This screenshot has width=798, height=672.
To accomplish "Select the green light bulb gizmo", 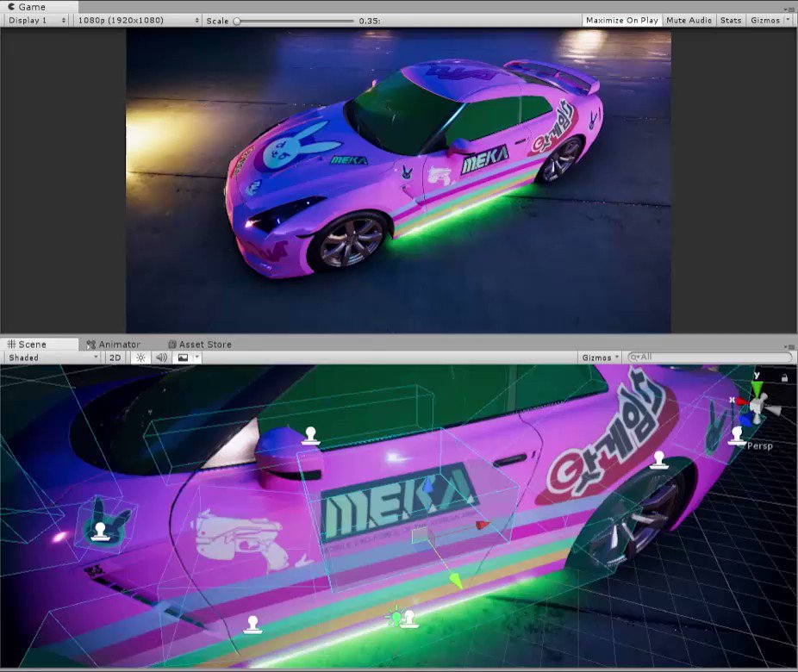I will coord(395,617).
